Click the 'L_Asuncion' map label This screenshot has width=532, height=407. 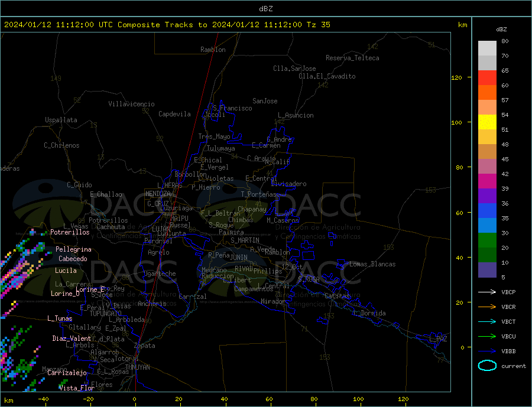296,115
